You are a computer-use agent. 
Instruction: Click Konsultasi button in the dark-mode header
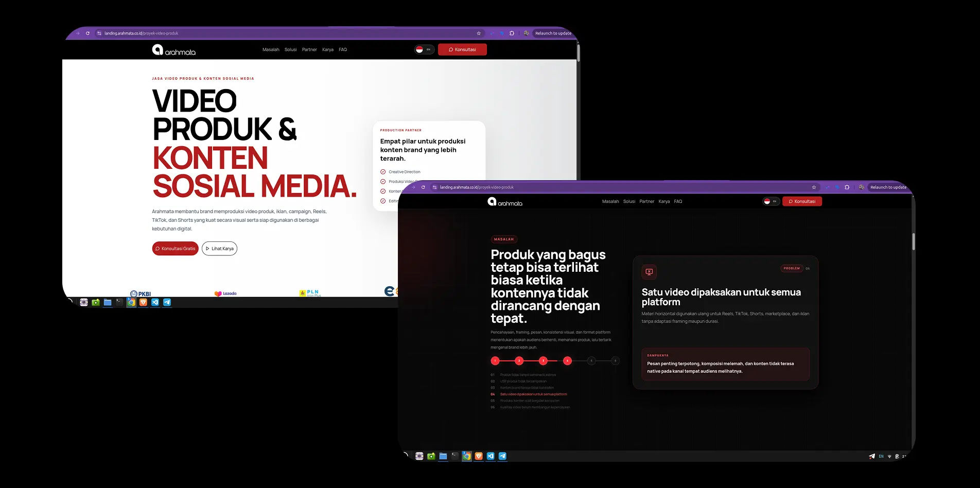[x=802, y=201]
